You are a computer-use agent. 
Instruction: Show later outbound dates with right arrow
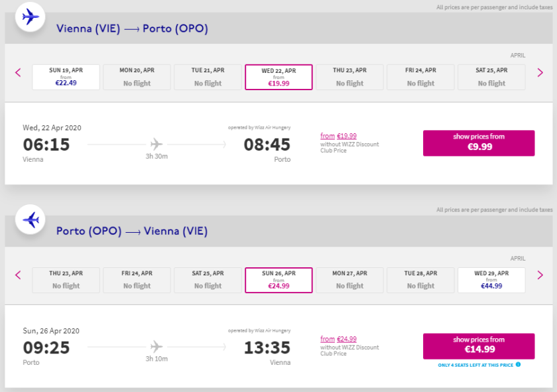540,73
